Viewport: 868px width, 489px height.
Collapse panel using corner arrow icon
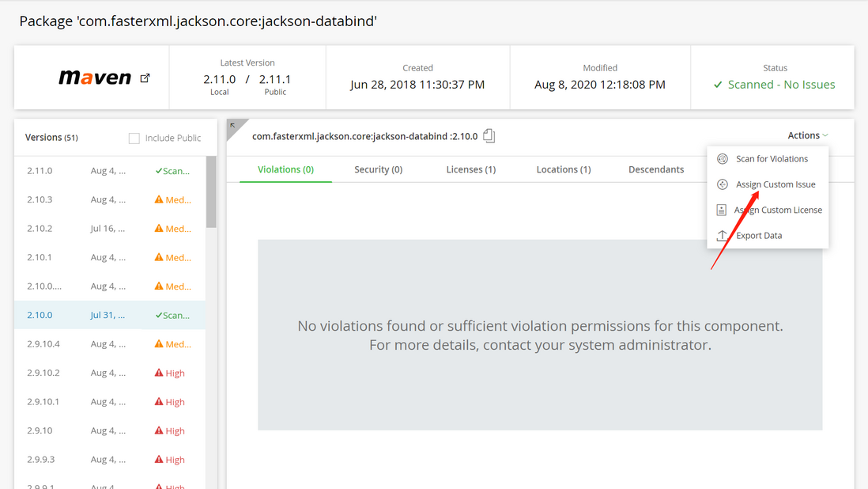pos(233,126)
